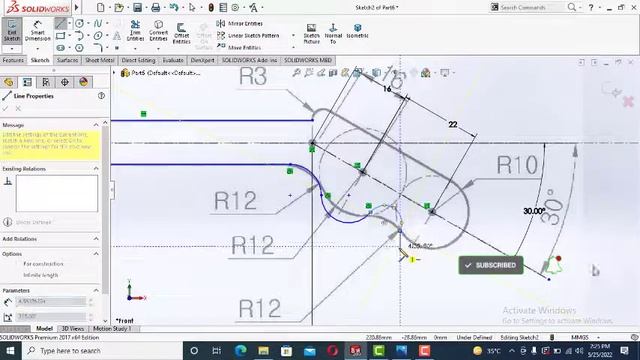Click the Rebuild traffic light icon
The image size is (640, 360).
(x=211, y=7)
